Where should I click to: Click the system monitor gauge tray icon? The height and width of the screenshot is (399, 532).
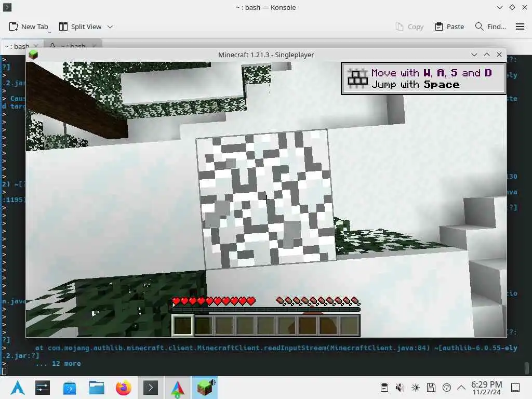coord(447,388)
